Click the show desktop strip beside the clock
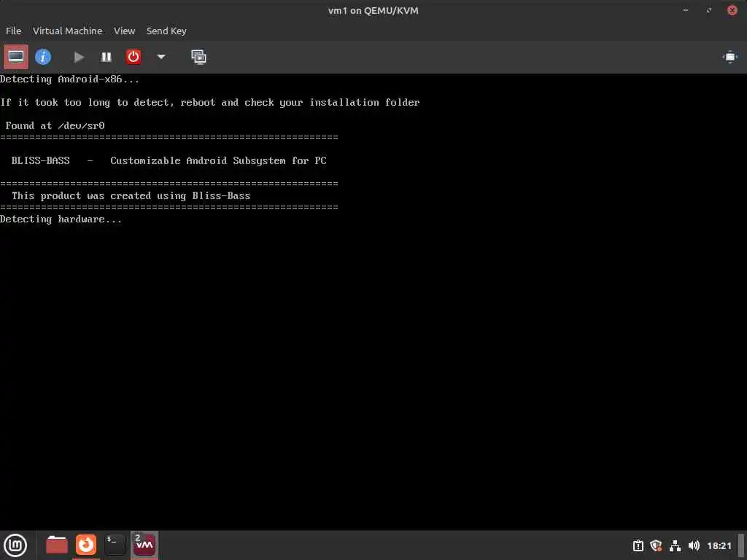747x560 pixels. pyautogui.click(x=741, y=545)
